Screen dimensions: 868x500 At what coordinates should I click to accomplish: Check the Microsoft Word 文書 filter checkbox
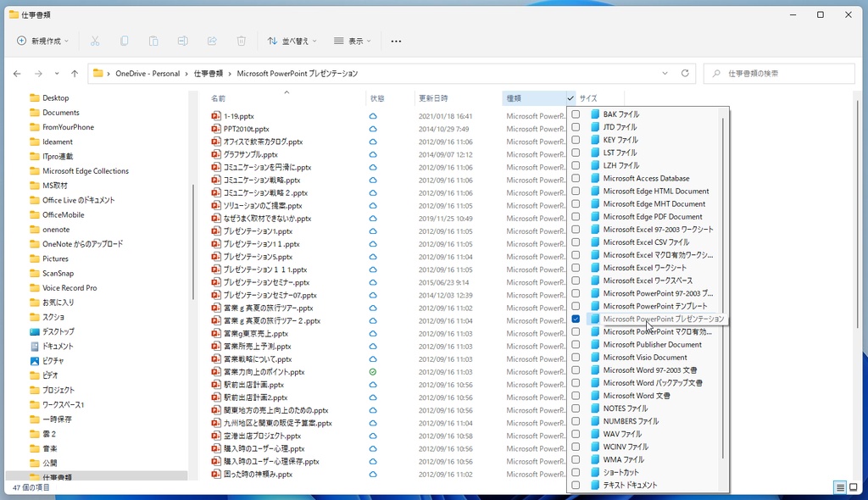pos(576,396)
